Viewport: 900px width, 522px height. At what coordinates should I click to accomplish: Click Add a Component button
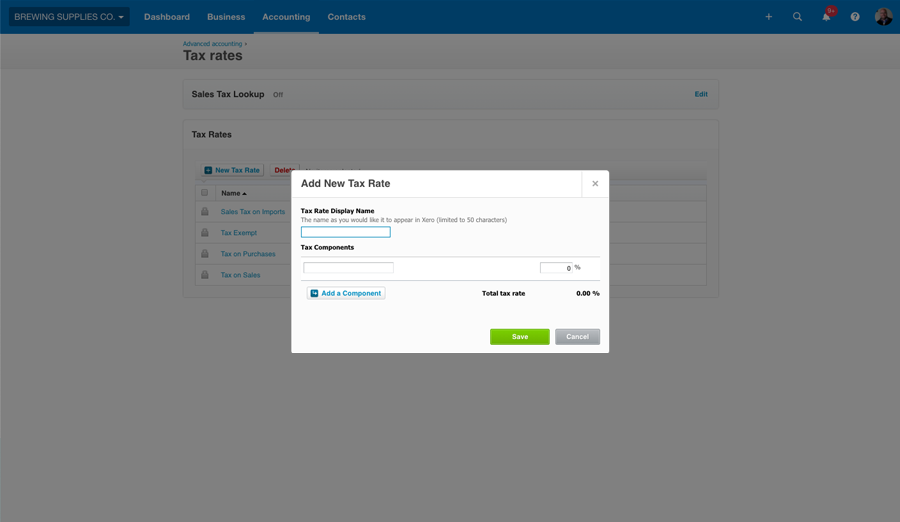coord(346,293)
